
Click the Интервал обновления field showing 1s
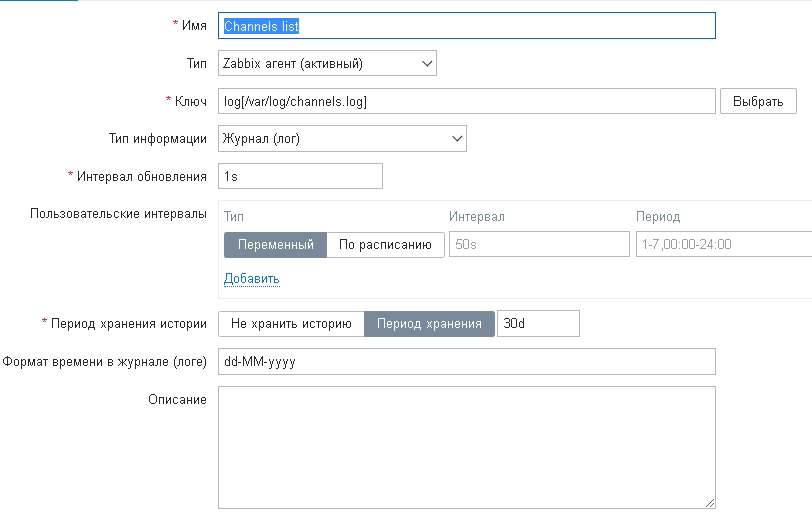coord(300,177)
